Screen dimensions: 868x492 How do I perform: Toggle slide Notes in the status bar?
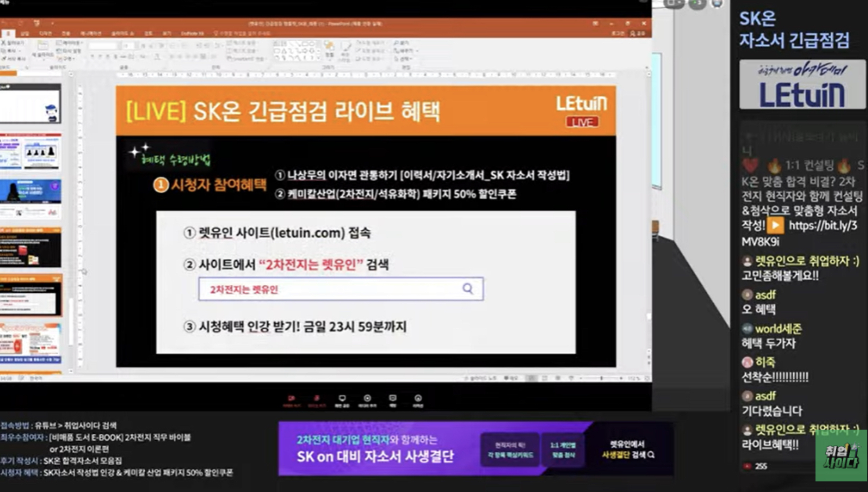480,378
